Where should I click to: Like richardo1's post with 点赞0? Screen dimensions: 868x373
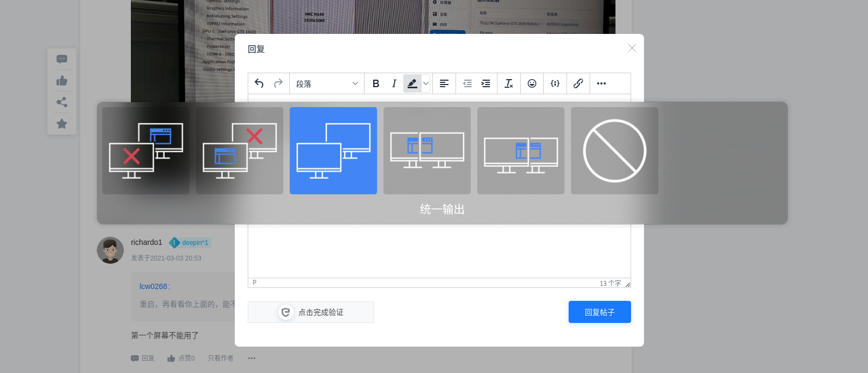pyautogui.click(x=181, y=358)
